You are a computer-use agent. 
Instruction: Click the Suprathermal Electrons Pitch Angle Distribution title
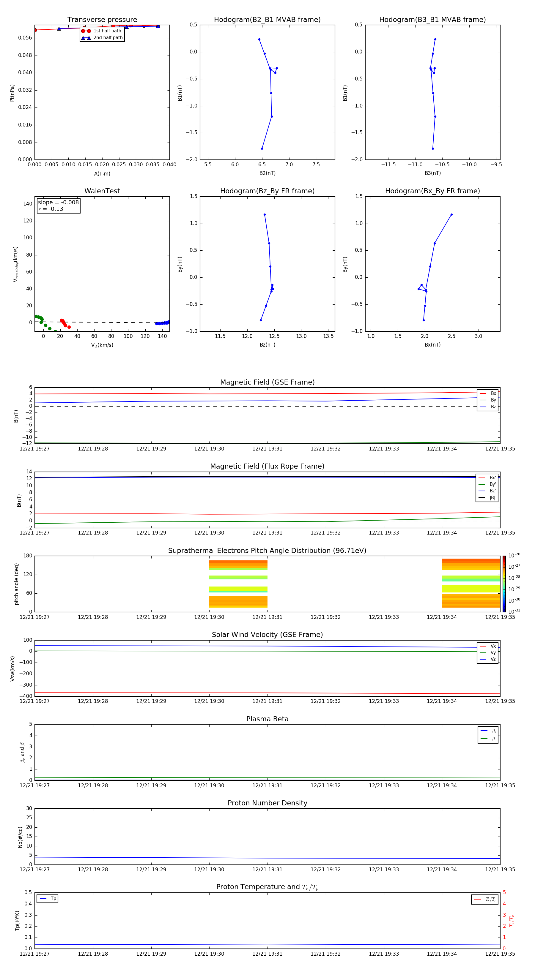tap(267, 551)
